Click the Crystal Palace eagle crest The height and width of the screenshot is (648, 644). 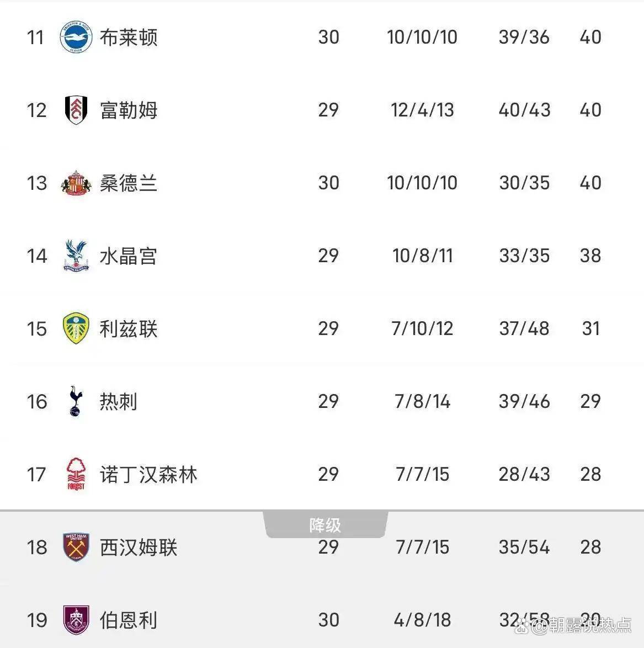click(x=76, y=256)
